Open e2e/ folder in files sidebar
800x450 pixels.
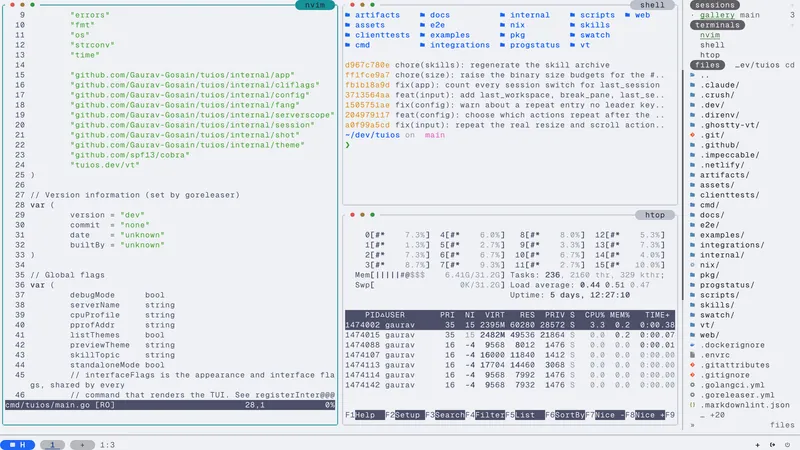(x=710, y=225)
